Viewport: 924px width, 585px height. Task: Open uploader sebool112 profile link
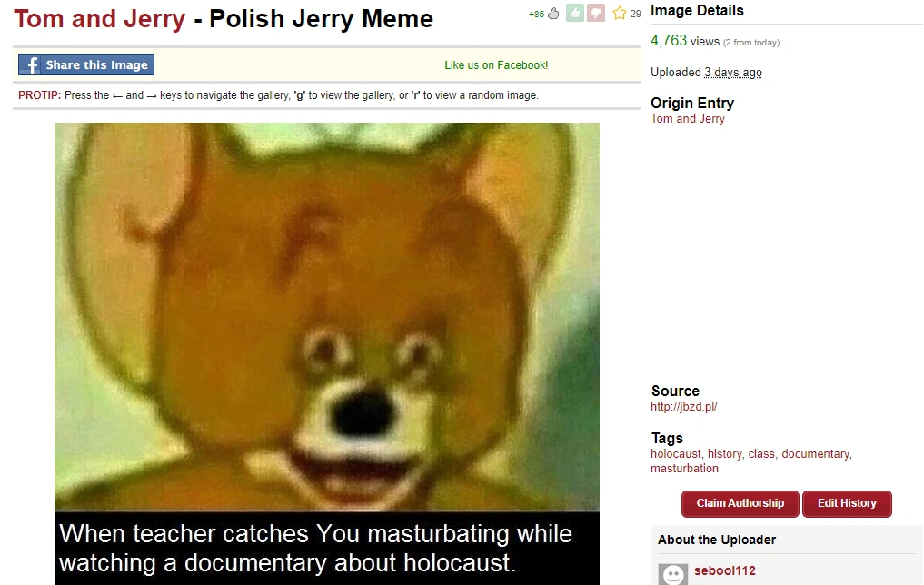[725, 570]
